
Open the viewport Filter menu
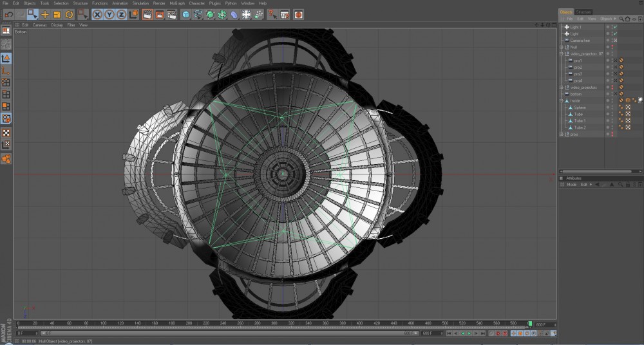click(x=71, y=25)
